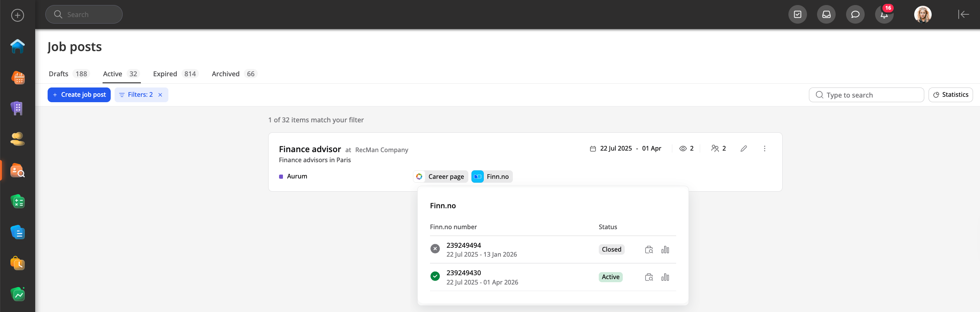The width and height of the screenshot is (980, 312).
Task: Open the orange calendar module in sidebar
Action: point(17,77)
